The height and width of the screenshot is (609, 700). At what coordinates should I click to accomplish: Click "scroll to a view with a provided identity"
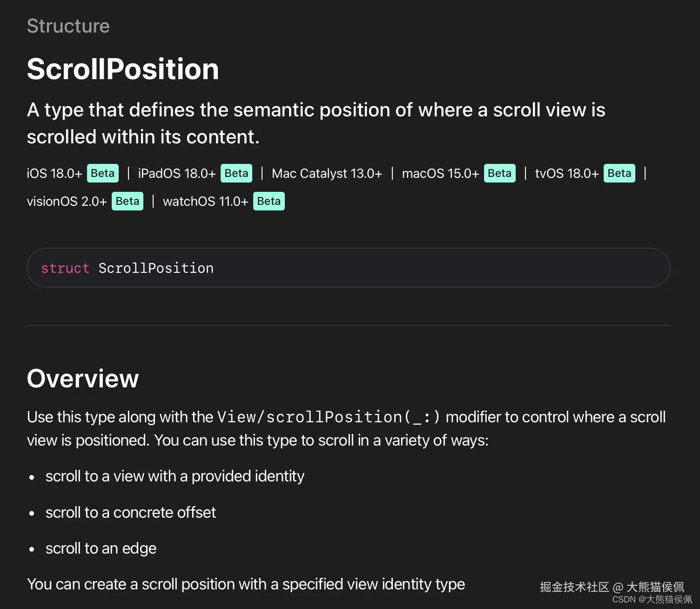(175, 476)
